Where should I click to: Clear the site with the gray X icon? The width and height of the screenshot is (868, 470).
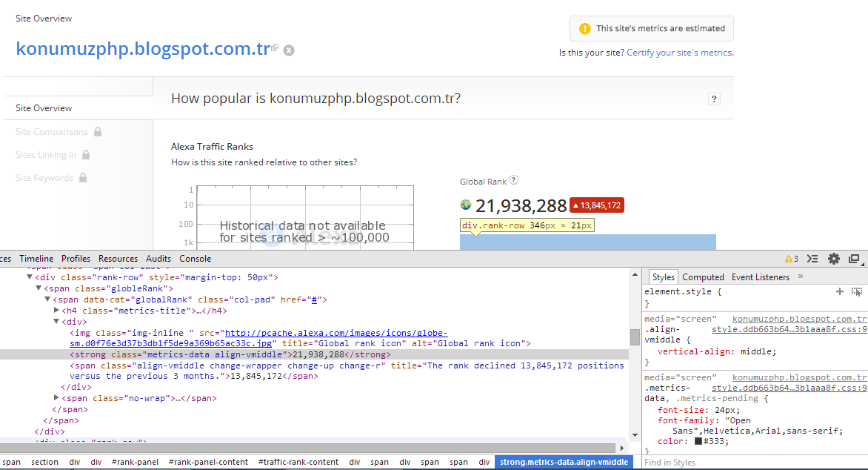click(x=289, y=50)
